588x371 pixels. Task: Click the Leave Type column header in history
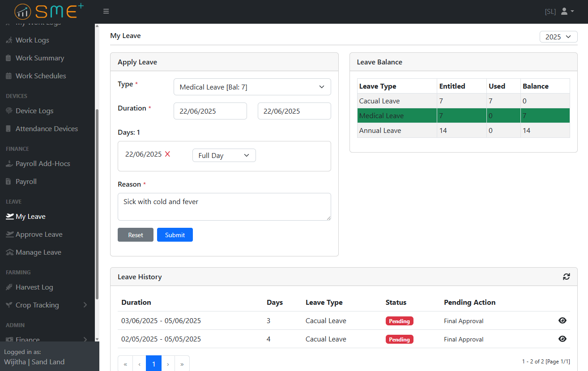coord(324,302)
